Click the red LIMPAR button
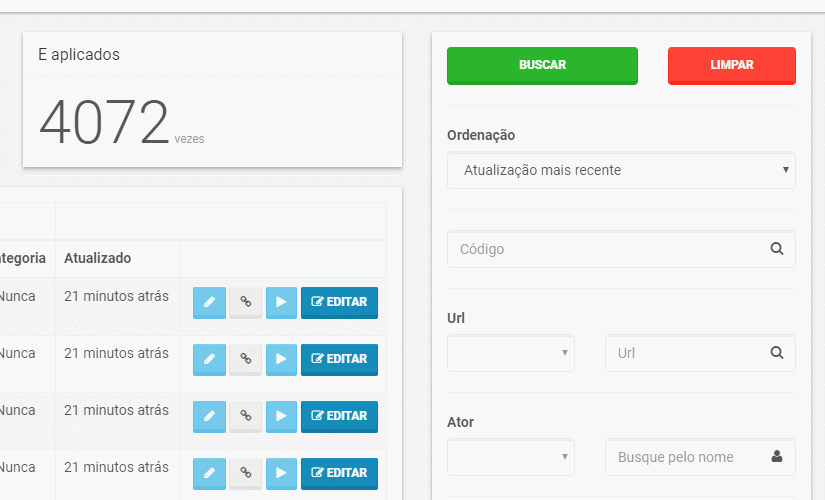825x500 pixels. coord(732,66)
